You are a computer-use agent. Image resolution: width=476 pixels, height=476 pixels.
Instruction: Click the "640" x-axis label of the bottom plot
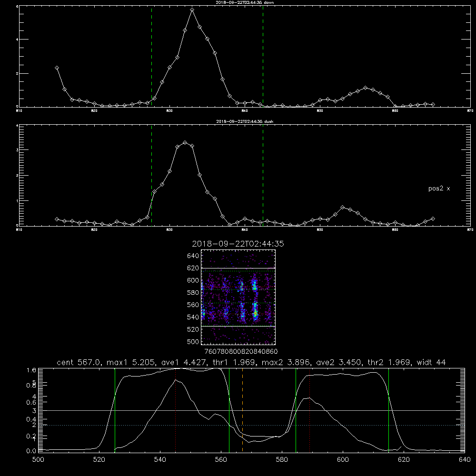[465, 460]
